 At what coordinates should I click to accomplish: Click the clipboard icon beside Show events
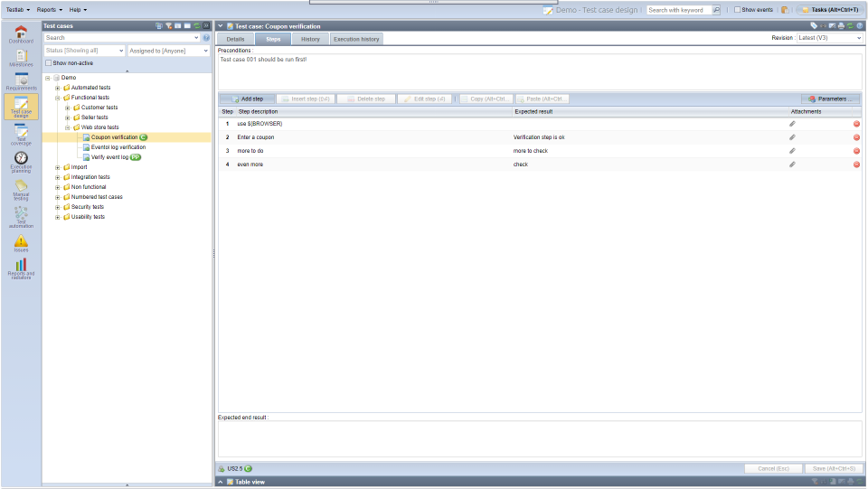click(x=785, y=10)
